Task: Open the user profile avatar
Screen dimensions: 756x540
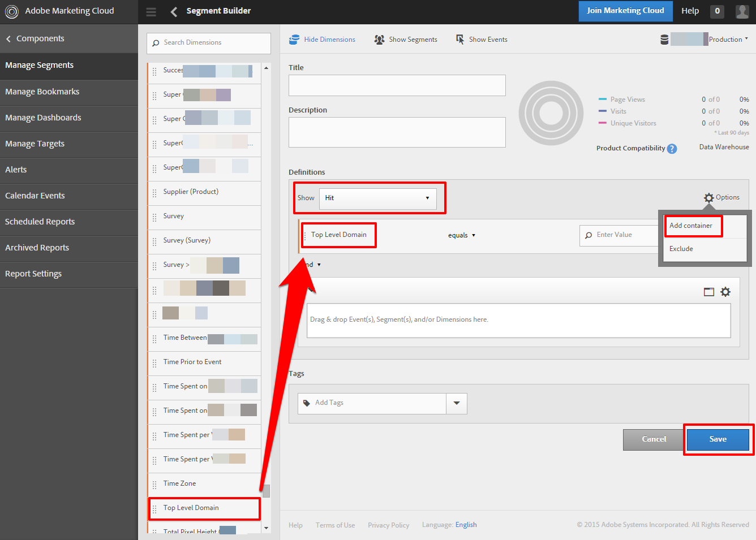Action: tap(742, 11)
